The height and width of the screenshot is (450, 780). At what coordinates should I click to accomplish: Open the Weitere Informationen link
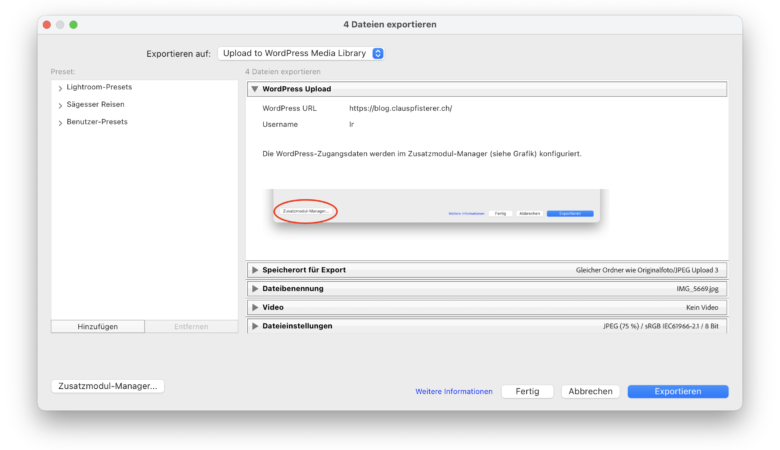[454, 392]
